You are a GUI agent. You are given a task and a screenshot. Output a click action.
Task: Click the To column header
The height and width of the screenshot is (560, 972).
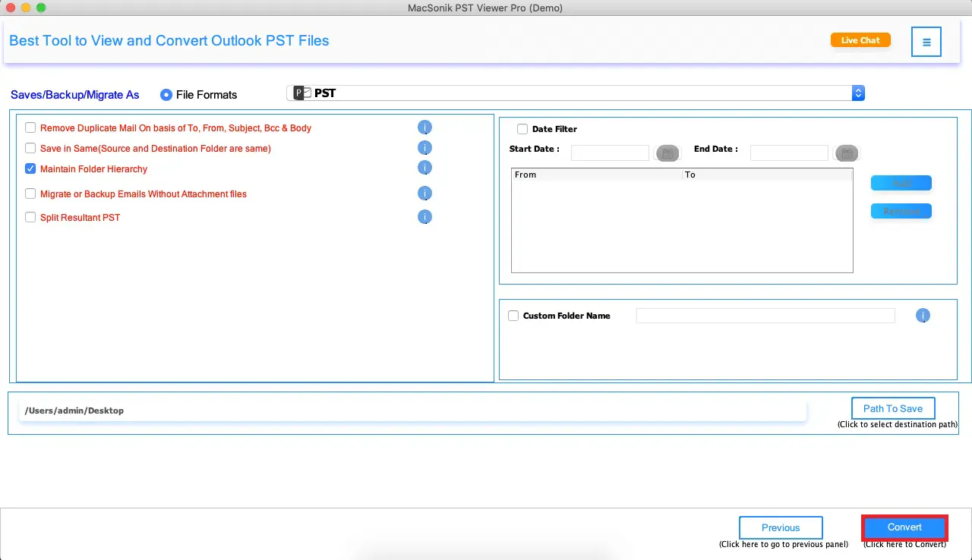pyautogui.click(x=767, y=175)
